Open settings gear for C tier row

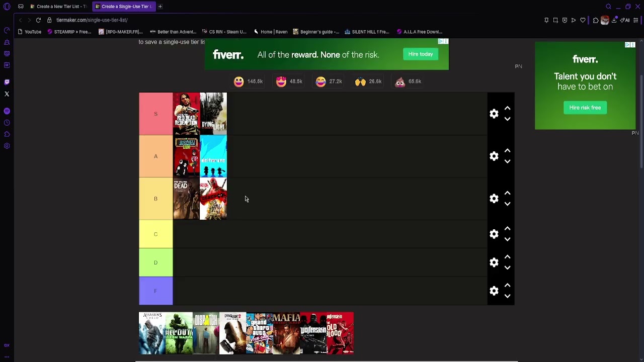(494, 234)
